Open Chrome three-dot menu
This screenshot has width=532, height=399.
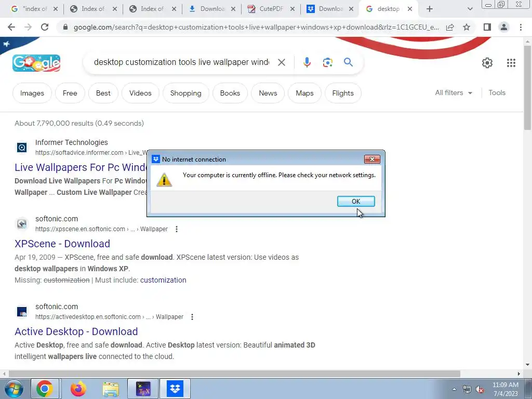[521, 27]
